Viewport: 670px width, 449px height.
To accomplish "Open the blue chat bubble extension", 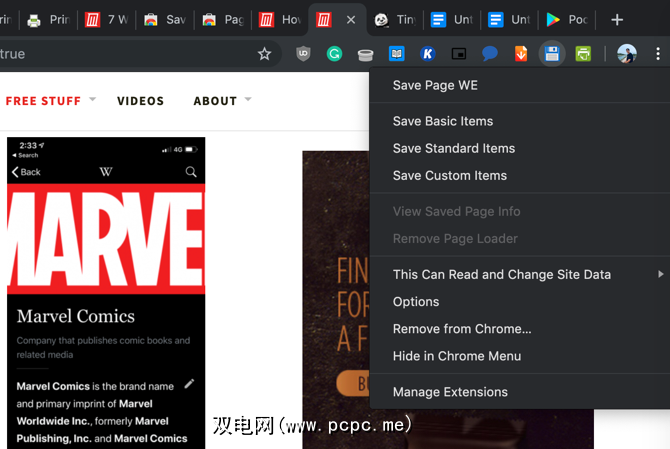I will tap(490, 54).
